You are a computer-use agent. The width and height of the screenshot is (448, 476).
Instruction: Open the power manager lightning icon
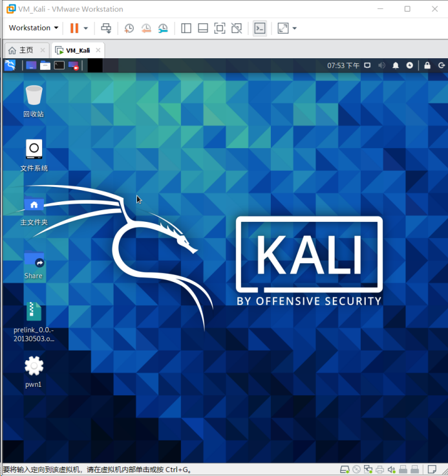410,65
